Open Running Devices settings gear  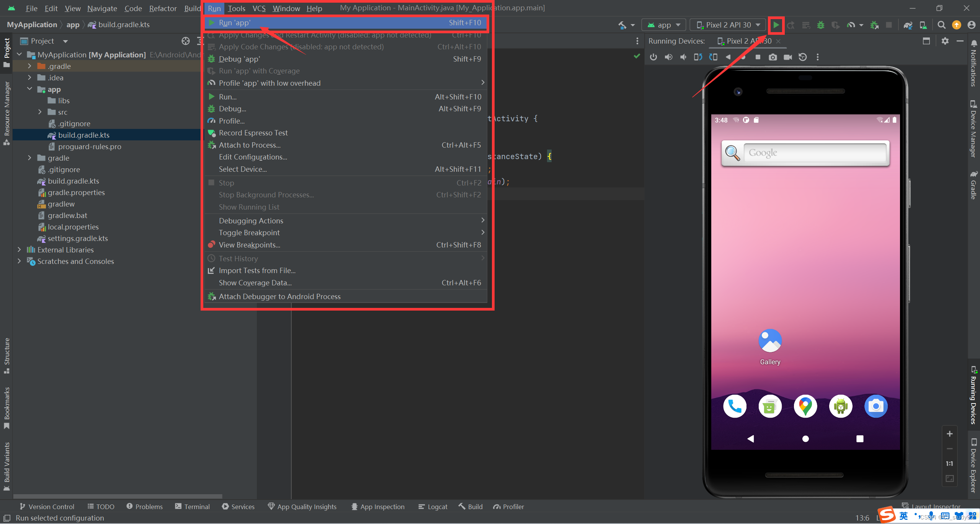pyautogui.click(x=945, y=41)
